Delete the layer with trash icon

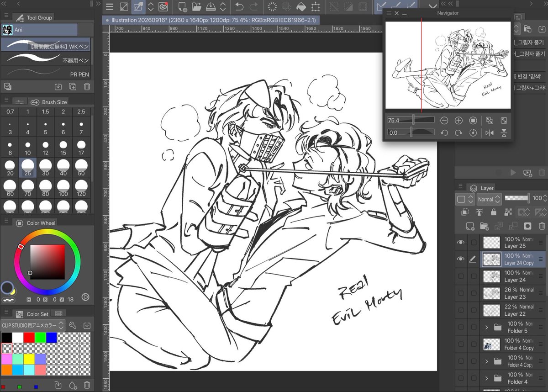click(x=542, y=226)
